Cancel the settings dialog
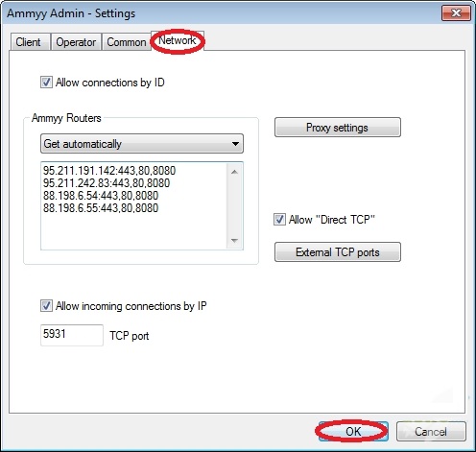 [x=431, y=432]
